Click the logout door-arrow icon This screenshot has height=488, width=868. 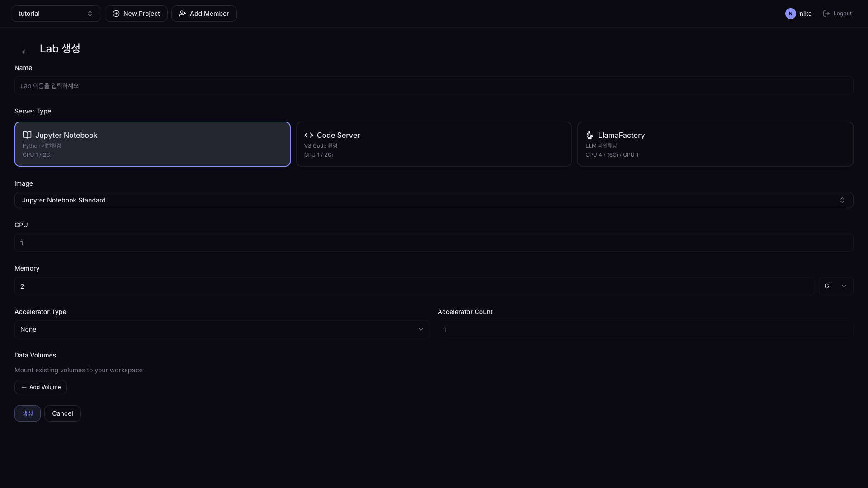826,14
